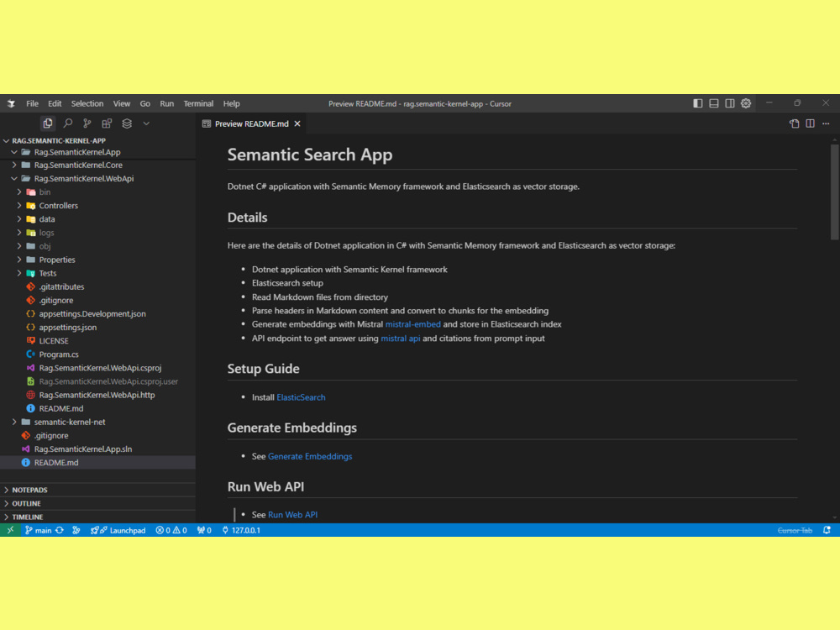Split the editor right icon
Viewport: 840px width, 630px height.
(810, 123)
